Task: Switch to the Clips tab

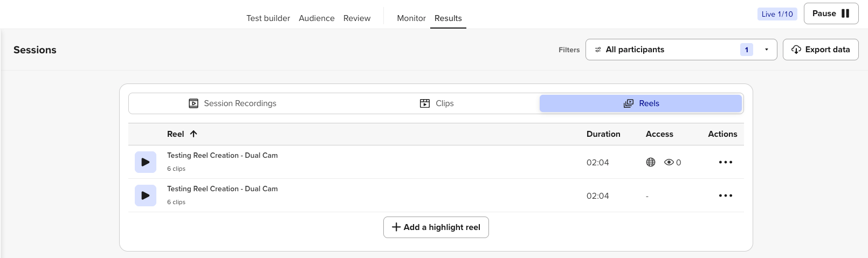Action: (x=437, y=103)
